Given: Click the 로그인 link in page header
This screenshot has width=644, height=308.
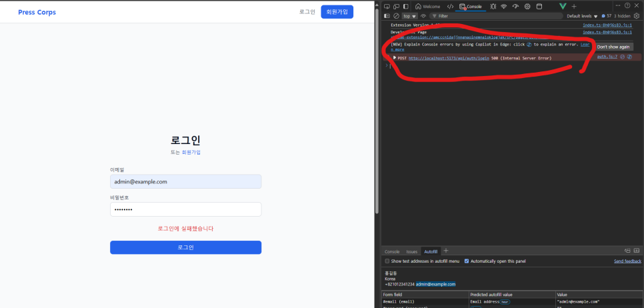Looking at the screenshot, I should (307, 12).
